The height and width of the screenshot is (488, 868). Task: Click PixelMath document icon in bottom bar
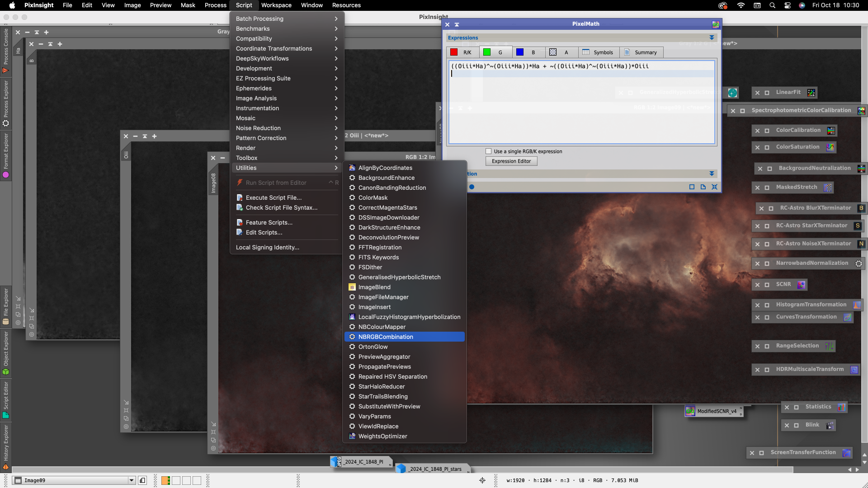pyautogui.click(x=703, y=187)
